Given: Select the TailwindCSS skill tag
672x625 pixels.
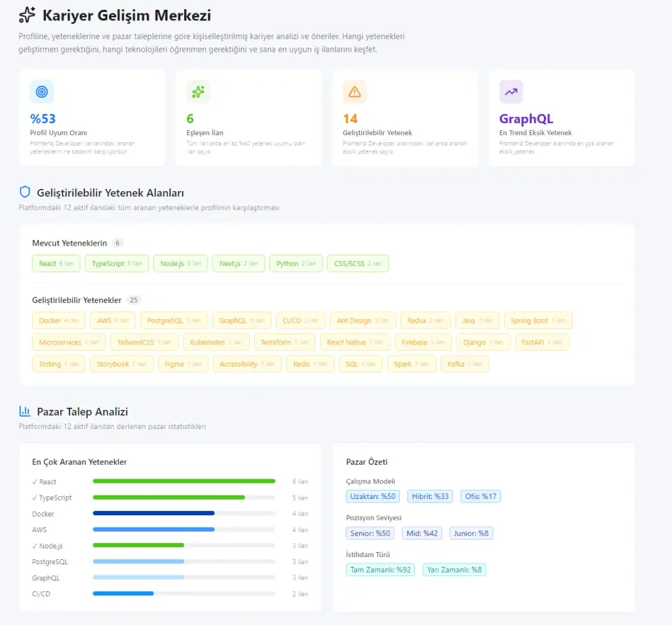Looking at the screenshot, I should point(144,342).
